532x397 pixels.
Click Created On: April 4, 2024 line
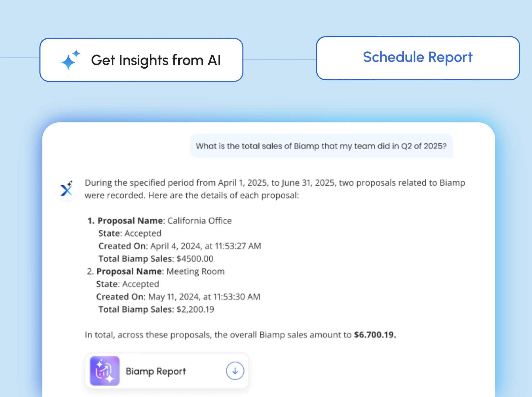tap(180, 246)
